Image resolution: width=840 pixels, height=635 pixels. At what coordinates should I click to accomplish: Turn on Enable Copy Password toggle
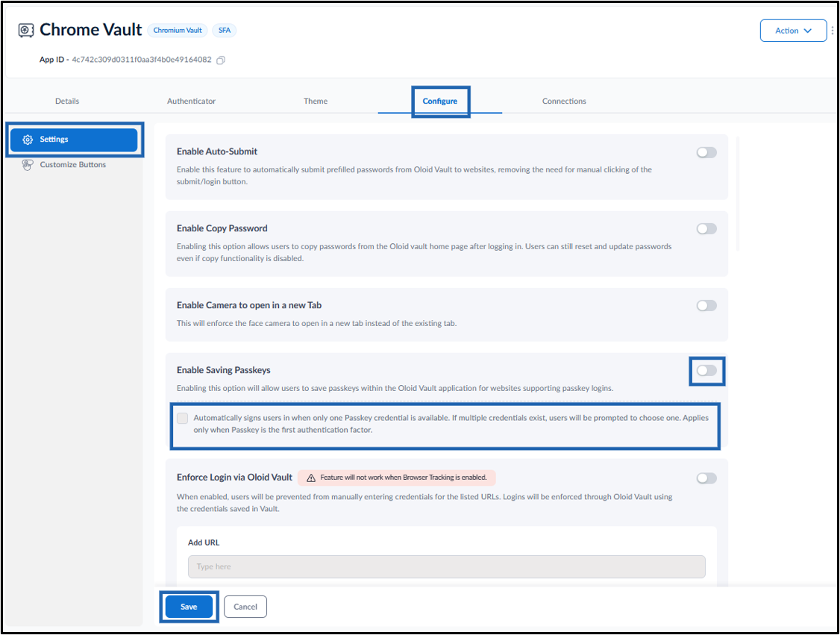pyautogui.click(x=706, y=229)
